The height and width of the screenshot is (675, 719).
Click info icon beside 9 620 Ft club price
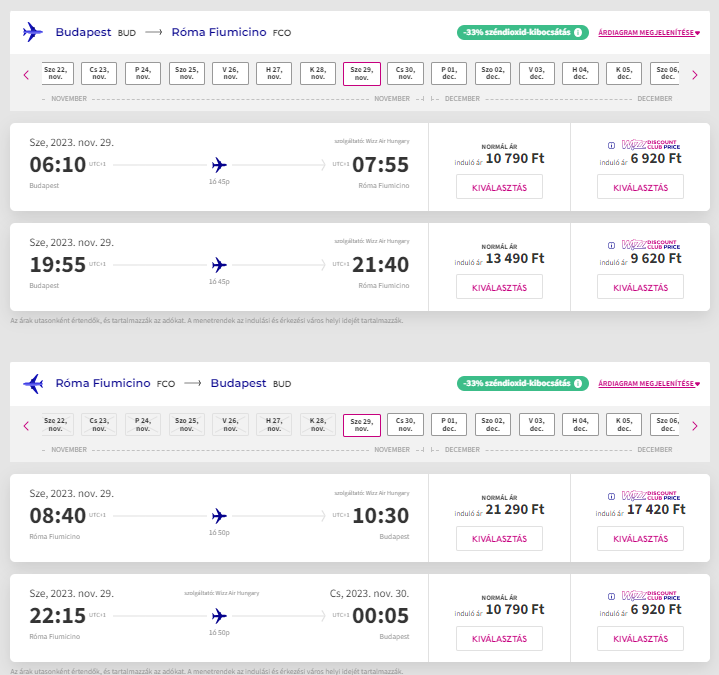(611, 246)
